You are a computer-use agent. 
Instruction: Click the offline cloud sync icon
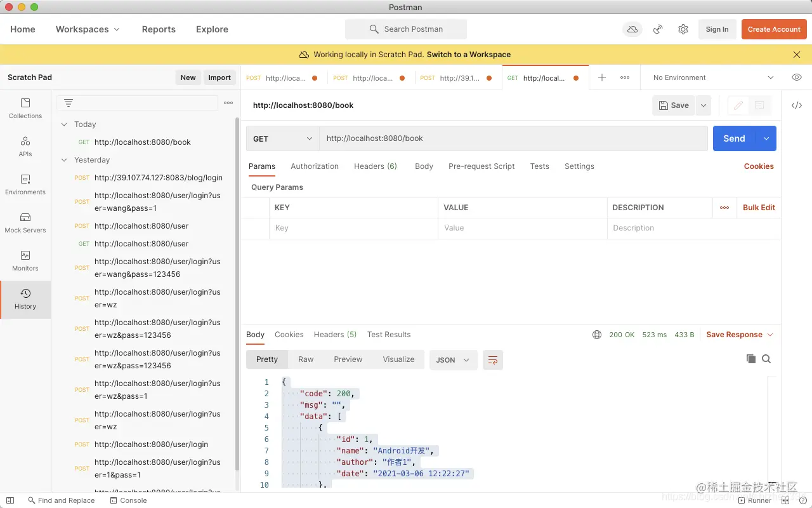632,29
